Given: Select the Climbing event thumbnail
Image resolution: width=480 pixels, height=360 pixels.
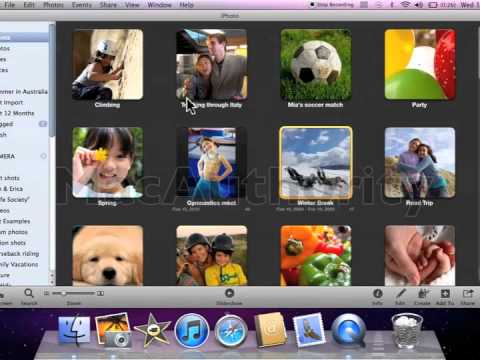Looking at the screenshot, I should click(107, 64).
